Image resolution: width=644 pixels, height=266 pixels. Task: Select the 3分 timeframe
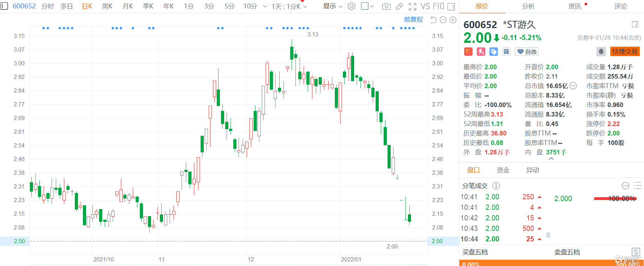point(209,6)
